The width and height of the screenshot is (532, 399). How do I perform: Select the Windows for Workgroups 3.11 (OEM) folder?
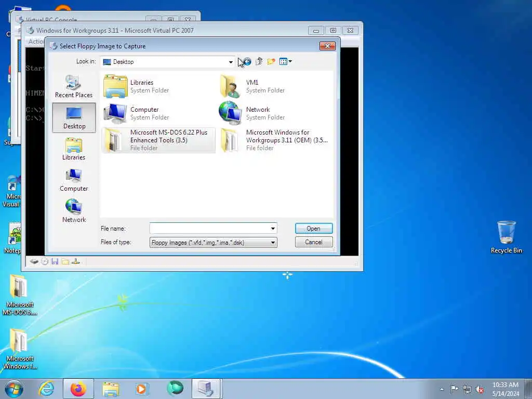point(274,140)
